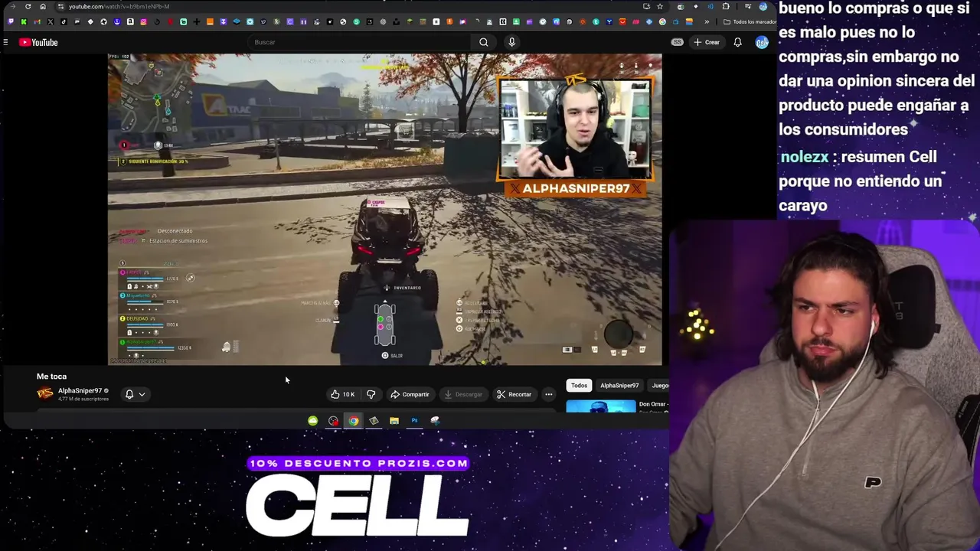The image size is (980, 551).
Task: Select the Juegos filter chip
Action: click(658, 386)
